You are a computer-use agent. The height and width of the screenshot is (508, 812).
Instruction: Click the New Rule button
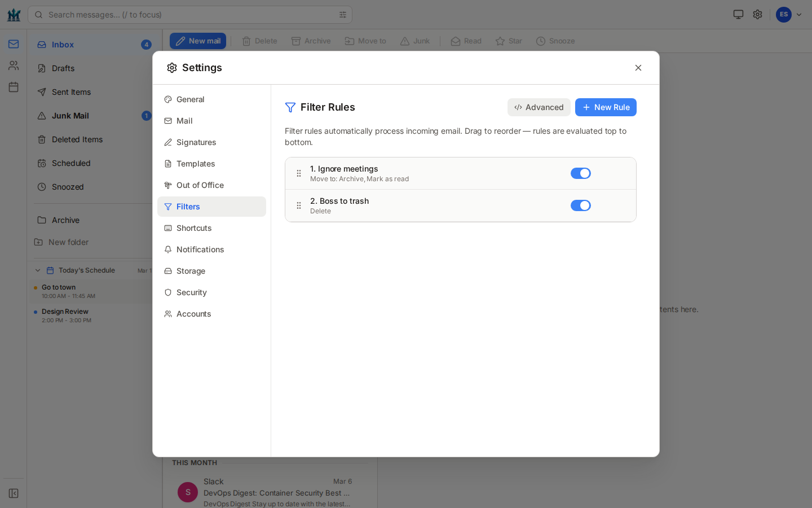[x=606, y=107]
